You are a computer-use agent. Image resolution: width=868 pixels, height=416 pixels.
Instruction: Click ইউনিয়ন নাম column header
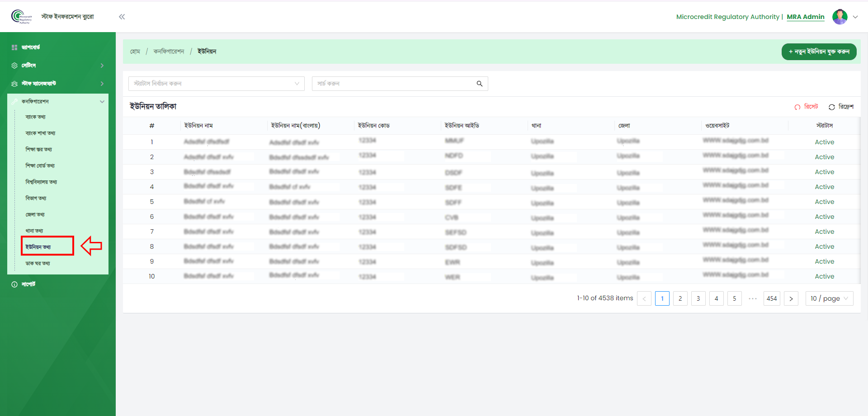[x=198, y=126]
